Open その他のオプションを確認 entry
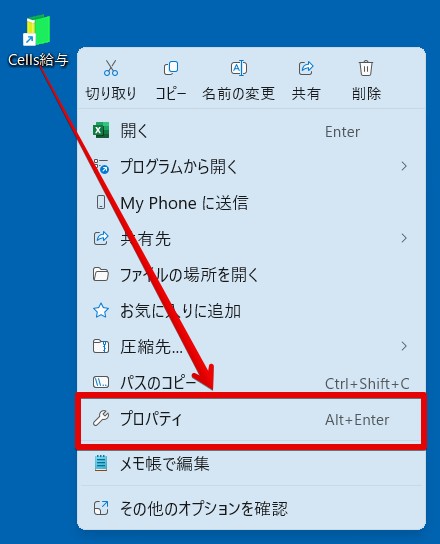 click(x=251, y=508)
